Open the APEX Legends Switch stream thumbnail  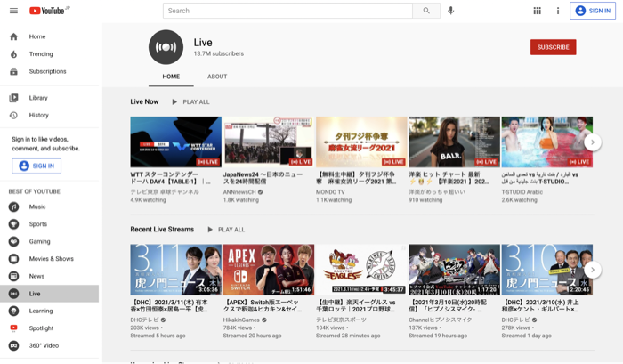point(269,270)
